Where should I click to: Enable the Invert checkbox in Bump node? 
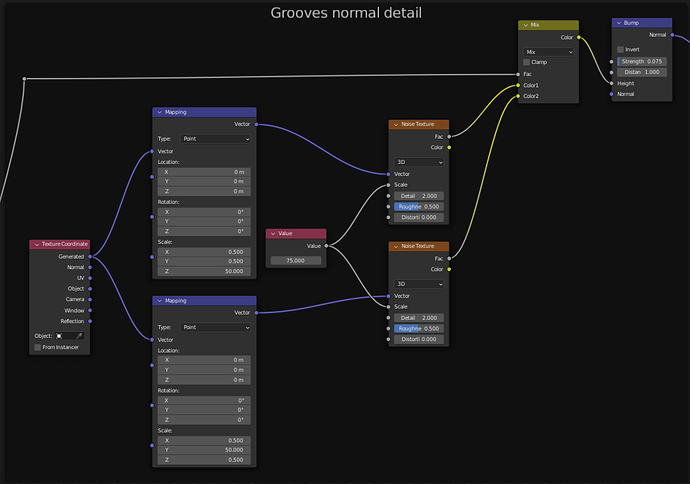tap(620, 49)
